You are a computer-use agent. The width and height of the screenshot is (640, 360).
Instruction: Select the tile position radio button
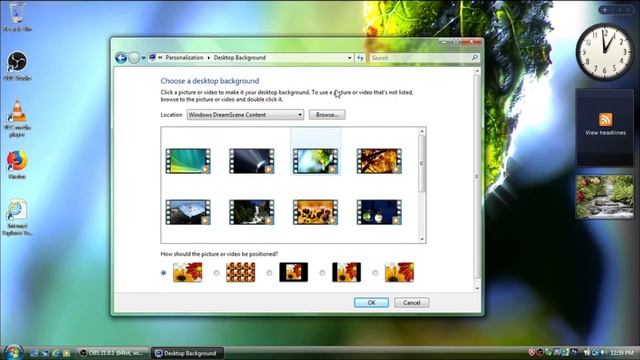point(216,273)
